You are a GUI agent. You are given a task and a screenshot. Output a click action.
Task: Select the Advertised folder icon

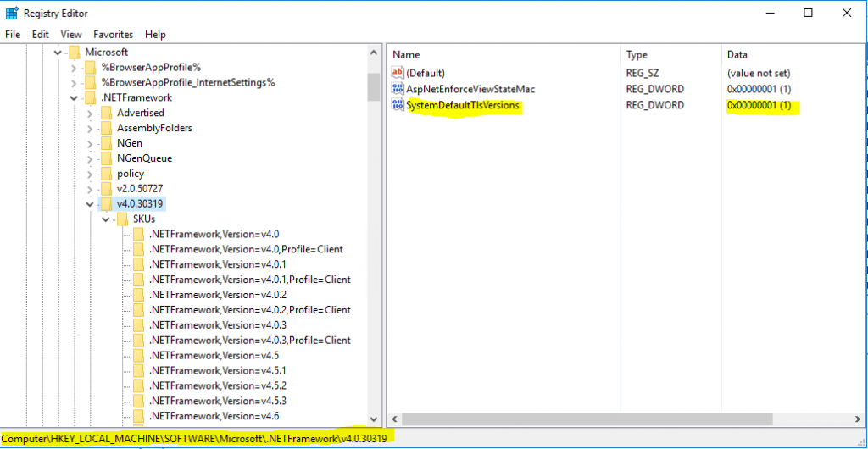pos(106,113)
